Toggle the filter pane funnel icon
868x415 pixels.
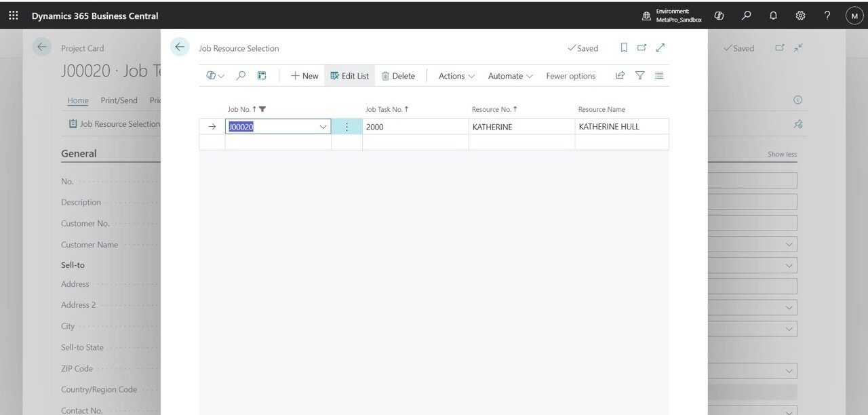click(x=639, y=76)
